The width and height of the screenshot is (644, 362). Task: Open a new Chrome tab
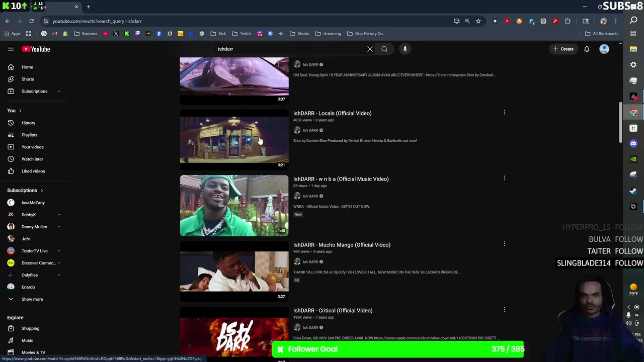pyautogui.click(x=88, y=7)
